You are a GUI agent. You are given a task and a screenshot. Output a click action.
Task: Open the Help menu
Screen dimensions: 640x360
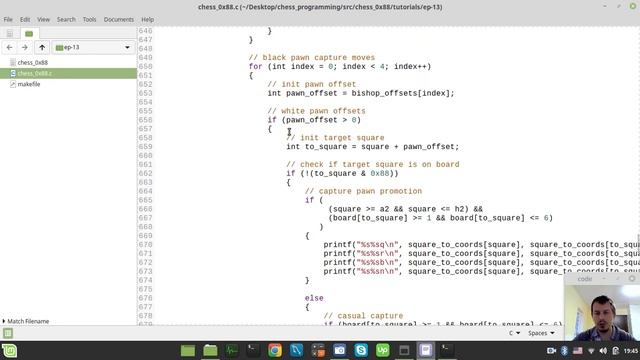point(147,19)
